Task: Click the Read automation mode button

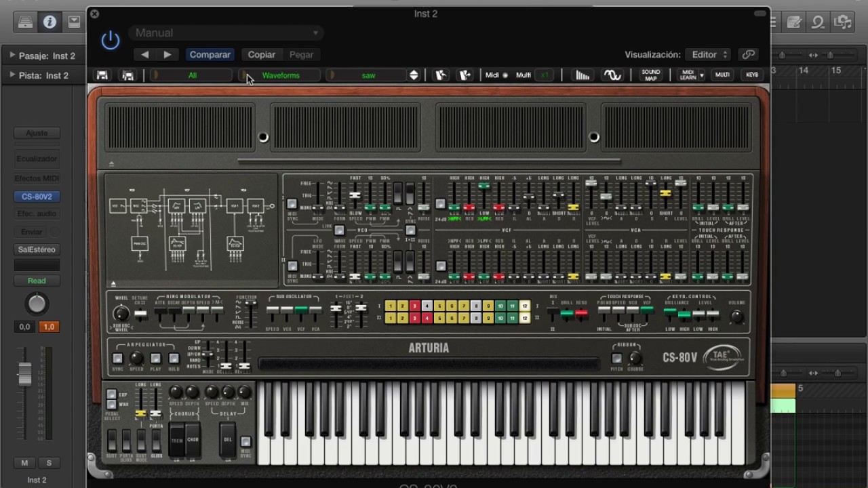Action: click(x=37, y=281)
